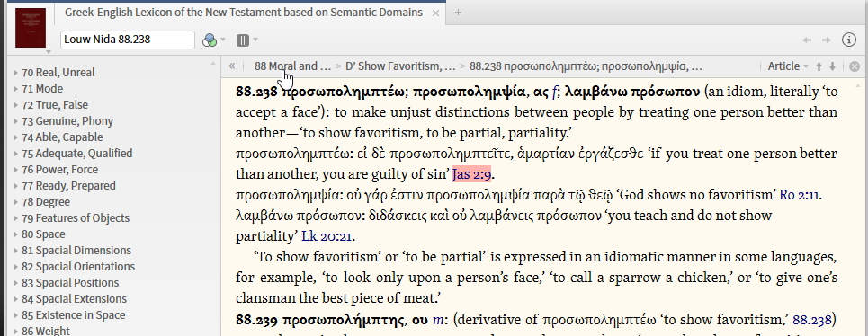The image size is (868, 336).
Task: Go back in history with left arrow
Action: (x=807, y=40)
